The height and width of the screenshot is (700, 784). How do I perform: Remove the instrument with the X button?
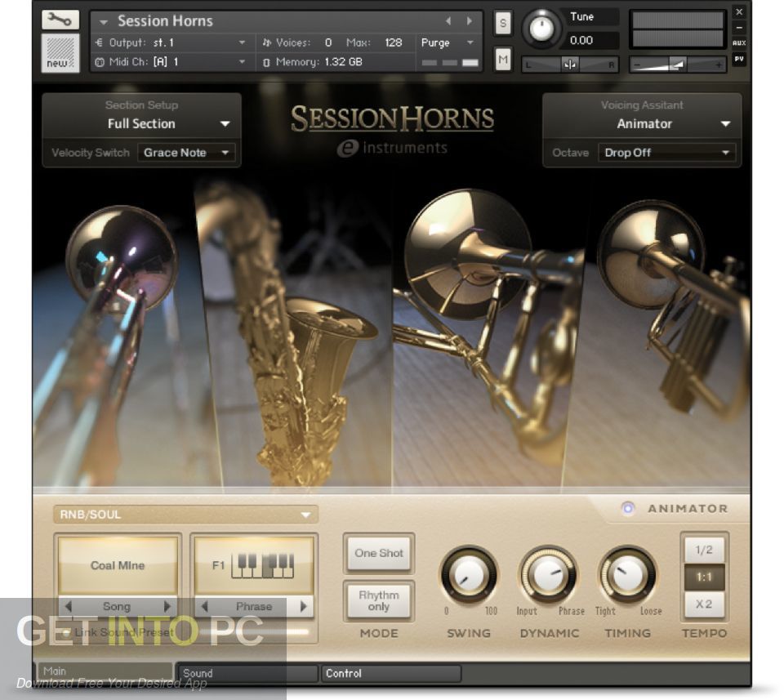click(x=739, y=11)
